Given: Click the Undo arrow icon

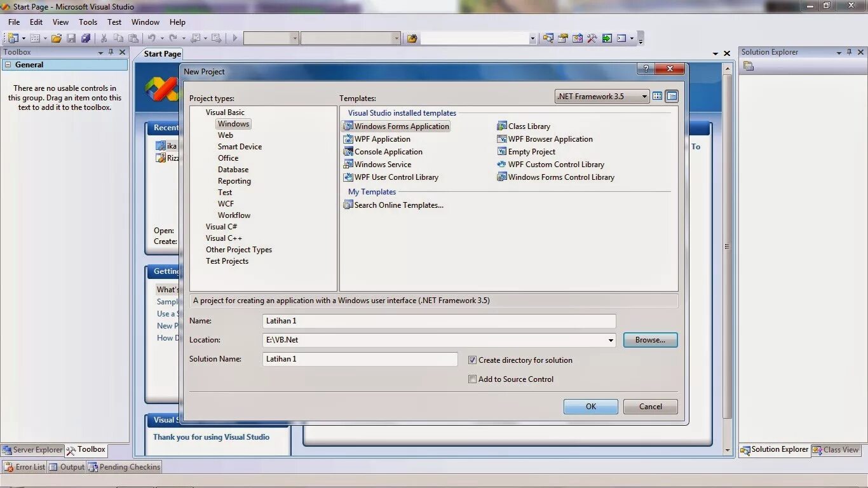Looking at the screenshot, I should pyautogui.click(x=152, y=38).
